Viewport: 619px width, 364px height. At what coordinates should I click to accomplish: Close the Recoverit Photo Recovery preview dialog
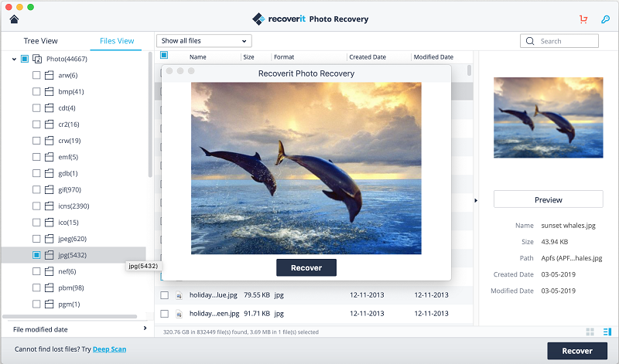(x=169, y=71)
